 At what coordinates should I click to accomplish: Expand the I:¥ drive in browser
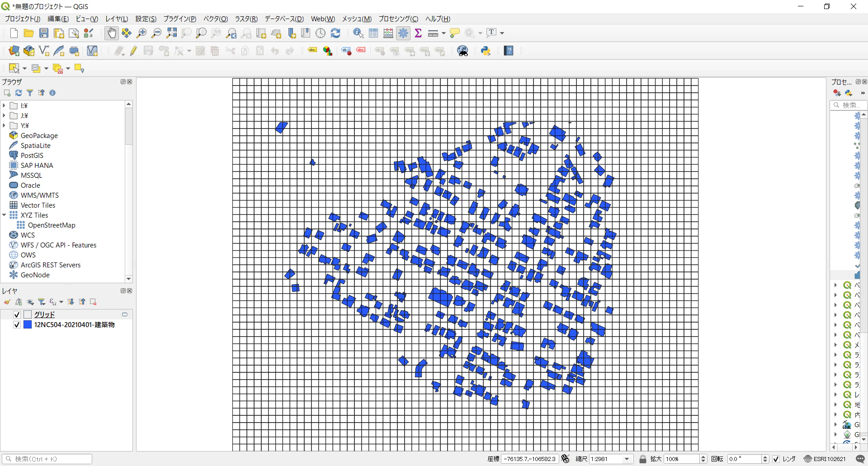[4, 105]
